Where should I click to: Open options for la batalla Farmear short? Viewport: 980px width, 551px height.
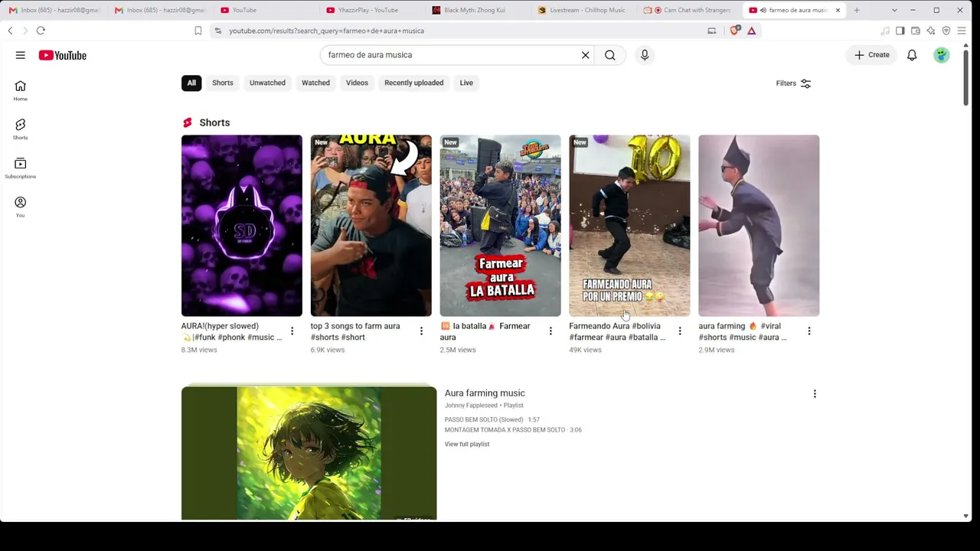[x=550, y=331]
